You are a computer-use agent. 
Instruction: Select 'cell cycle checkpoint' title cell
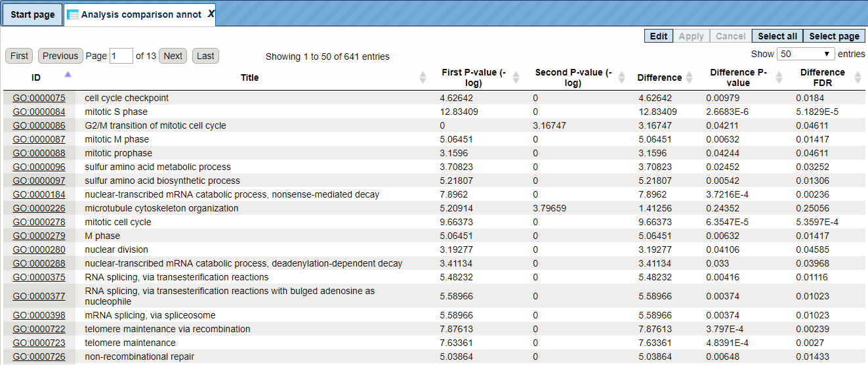(127, 98)
